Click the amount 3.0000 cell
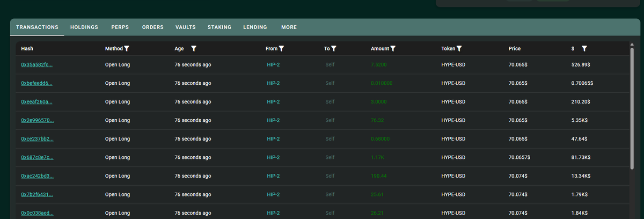 [379, 101]
